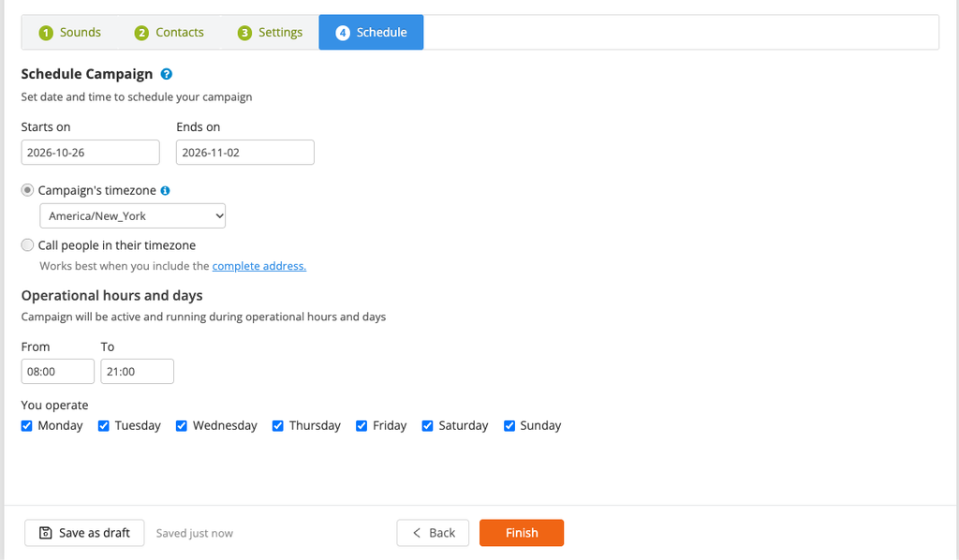Go to the Settings step tab
Screen dimensions: 959x560
[270, 33]
